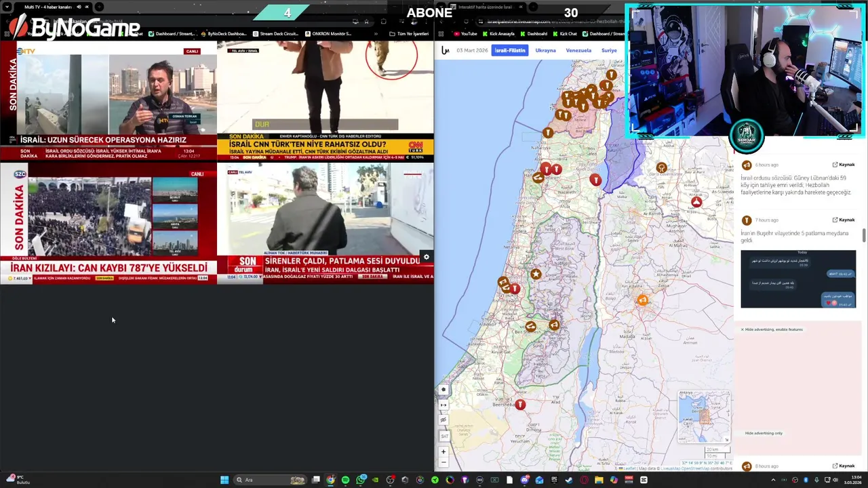
Task: Open Steam from the taskbar
Action: pos(569,480)
